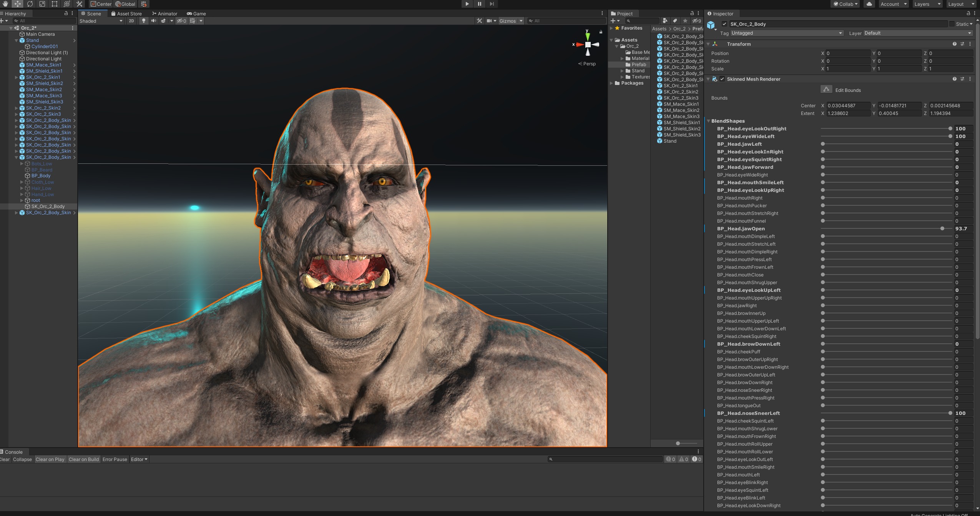
Task: Open the Tag dropdown showing Untagged
Action: click(x=787, y=33)
